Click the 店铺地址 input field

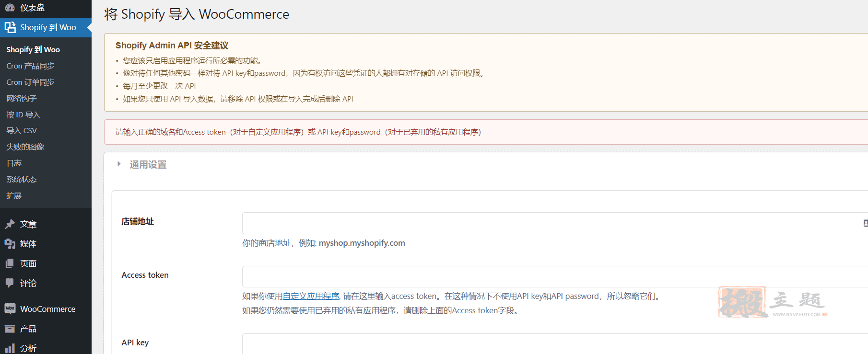pyautogui.click(x=555, y=223)
